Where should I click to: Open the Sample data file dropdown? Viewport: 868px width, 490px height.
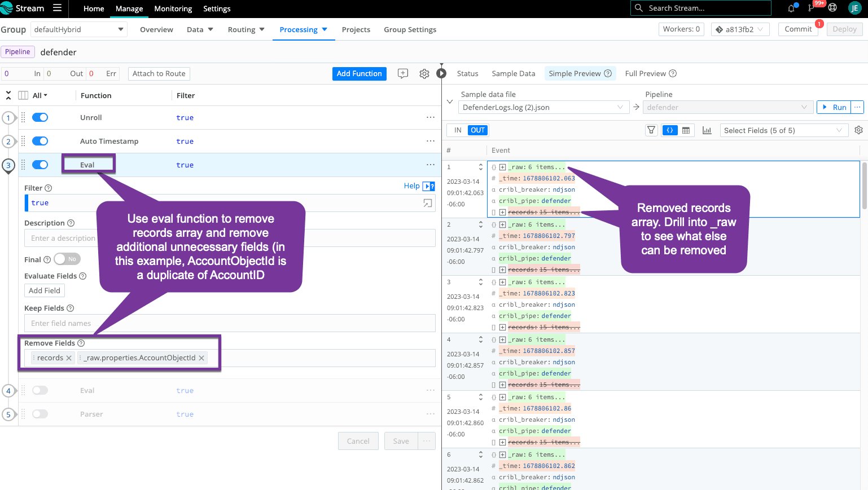tap(543, 107)
